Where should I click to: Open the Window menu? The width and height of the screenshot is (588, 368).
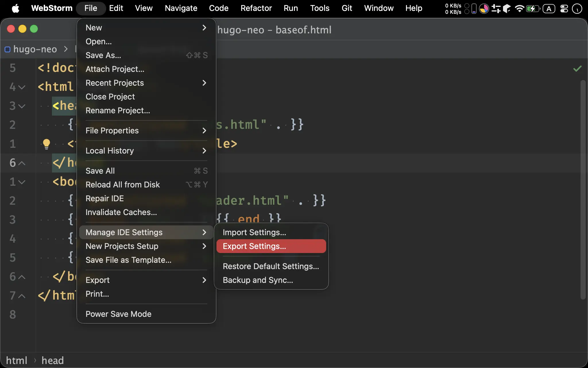click(x=379, y=8)
